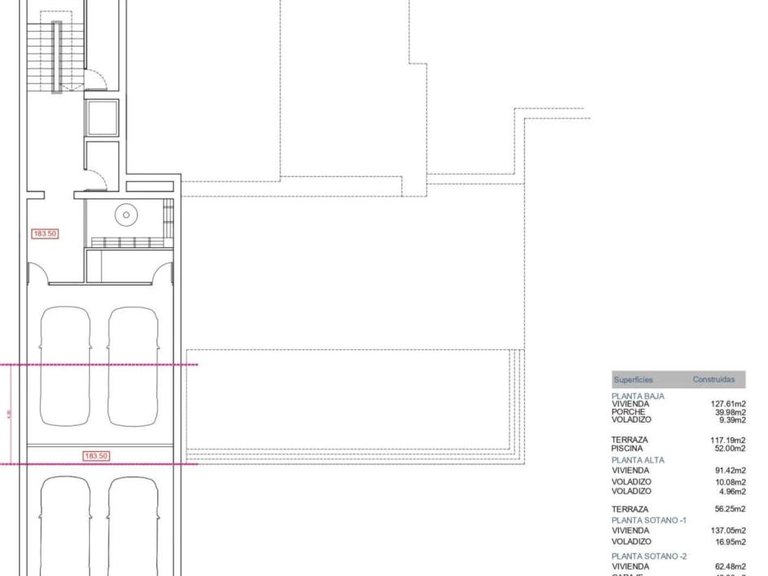Select the value '127.61m2'
Image resolution: width=768 pixels, height=576 pixels.
(x=728, y=404)
